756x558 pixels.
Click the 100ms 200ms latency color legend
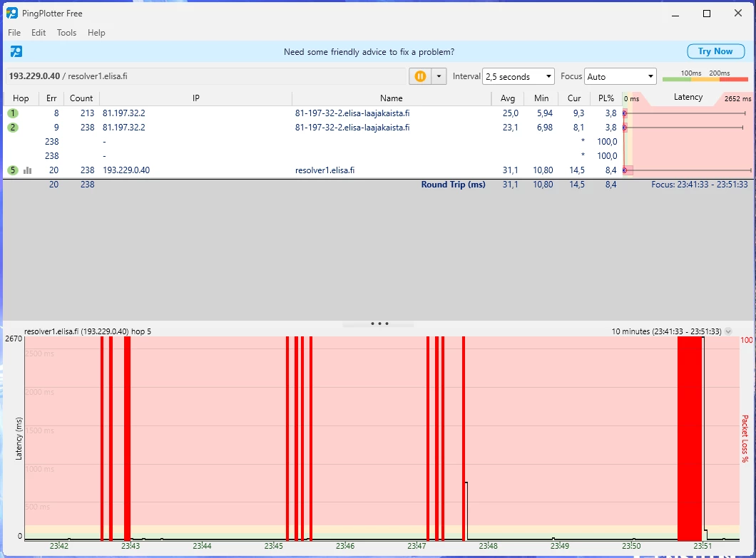tap(705, 76)
